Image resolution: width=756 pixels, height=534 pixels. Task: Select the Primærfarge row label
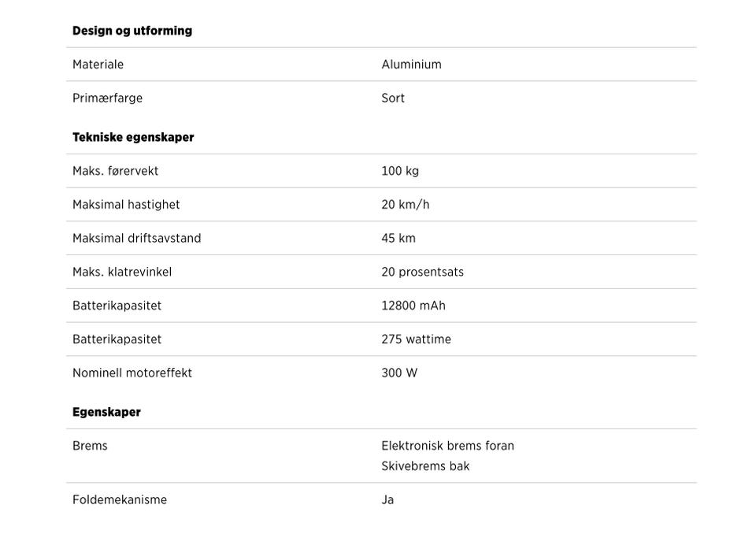click(108, 98)
